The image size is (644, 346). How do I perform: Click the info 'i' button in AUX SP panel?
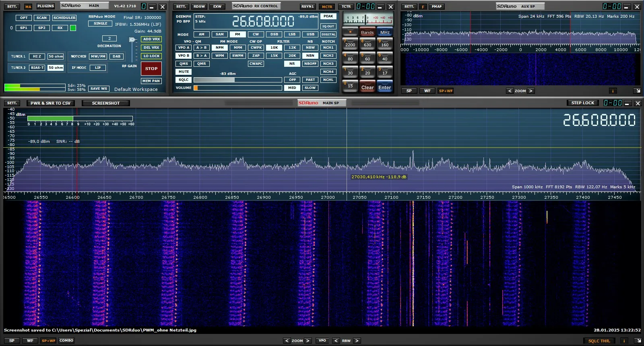[613, 91]
